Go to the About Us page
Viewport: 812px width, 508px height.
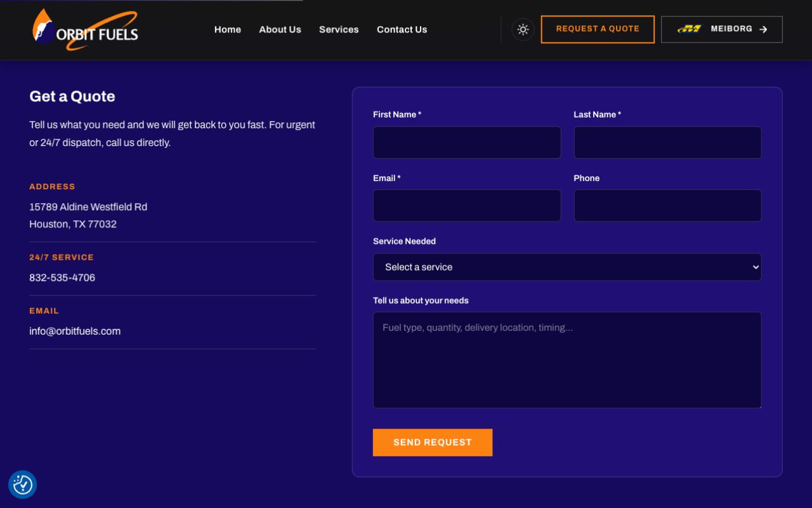tap(280, 29)
